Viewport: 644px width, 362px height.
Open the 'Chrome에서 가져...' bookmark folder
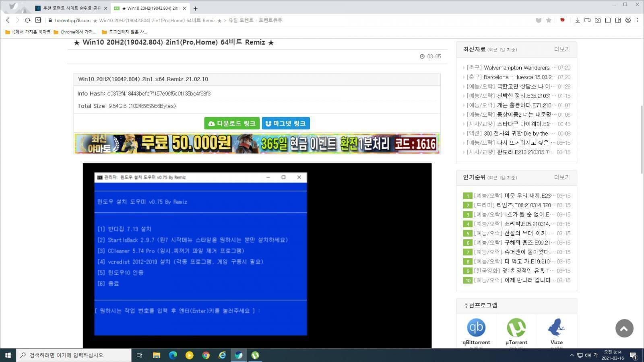[75, 32]
